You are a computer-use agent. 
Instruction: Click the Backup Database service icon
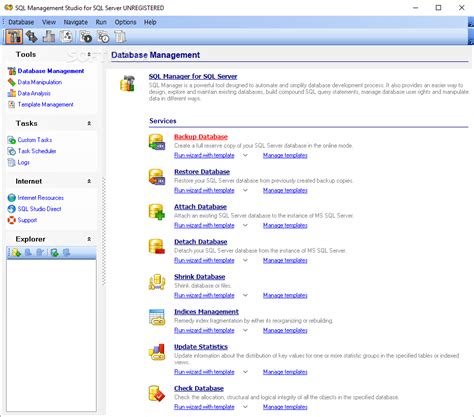point(157,142)
